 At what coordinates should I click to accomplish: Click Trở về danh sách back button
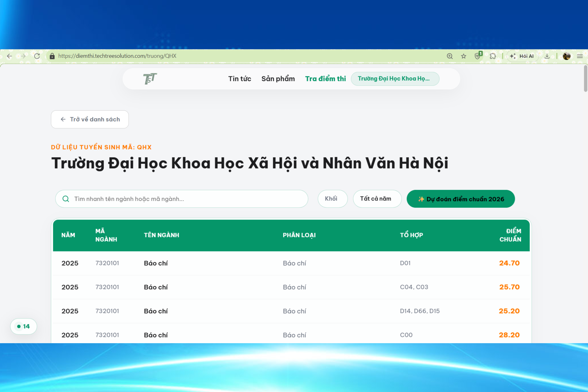click(x=90, y=119)
